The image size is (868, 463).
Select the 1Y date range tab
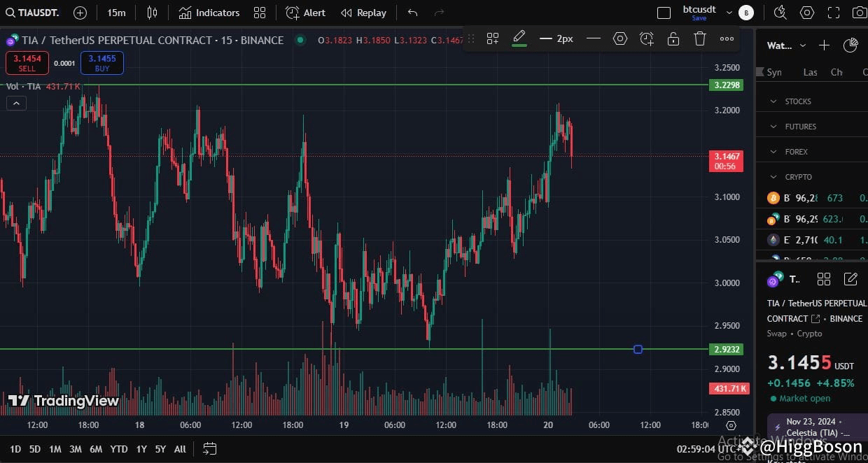coord(141,448)
